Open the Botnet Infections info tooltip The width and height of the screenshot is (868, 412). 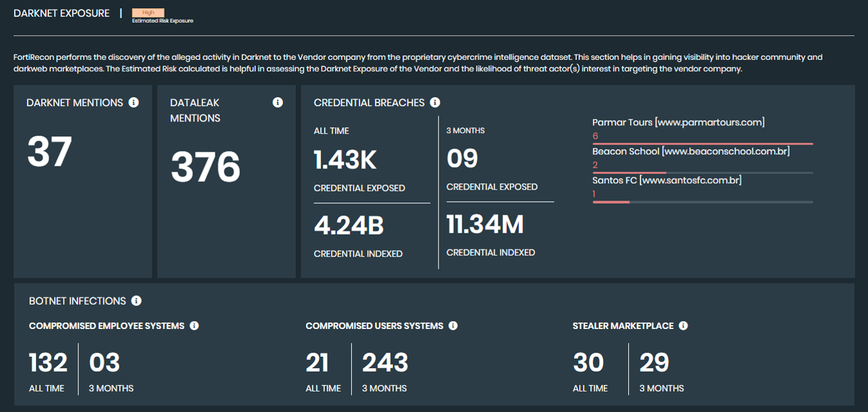(x=135, y=300)
